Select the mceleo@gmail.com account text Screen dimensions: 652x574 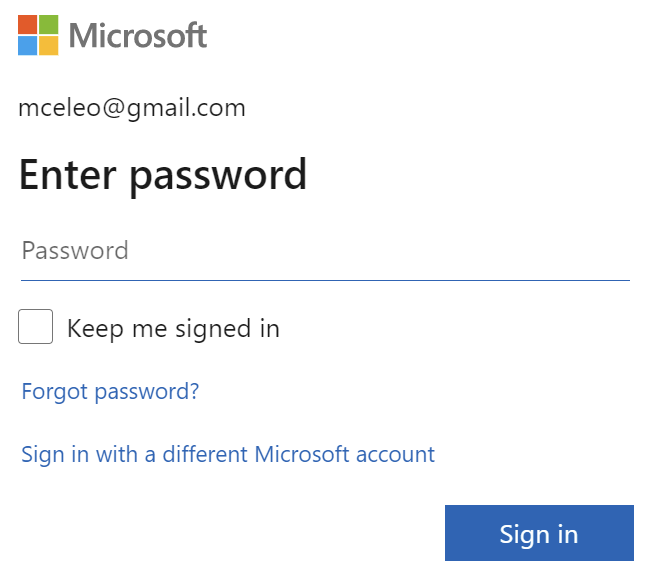[x=132, y=108]
